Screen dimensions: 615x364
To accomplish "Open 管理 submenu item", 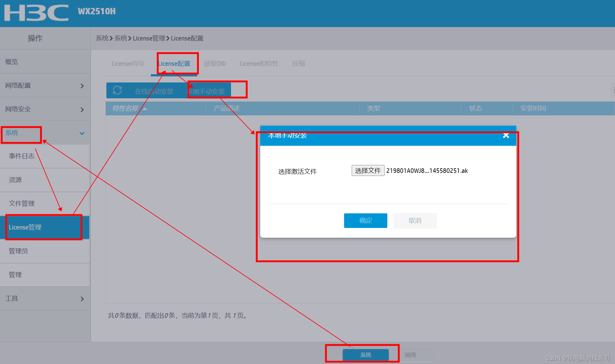I will tap(45, 275).
